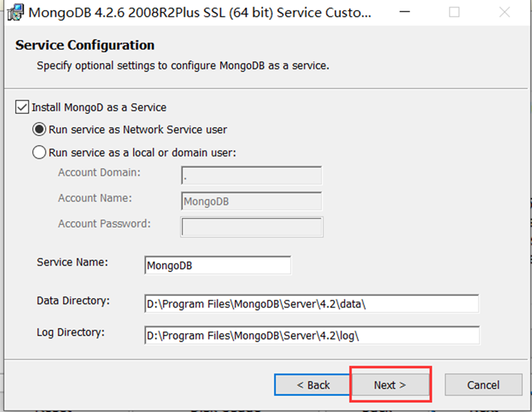Proceed with the Next > button
532x412 pixels.
pyautogui.click(x=390, y=385)
